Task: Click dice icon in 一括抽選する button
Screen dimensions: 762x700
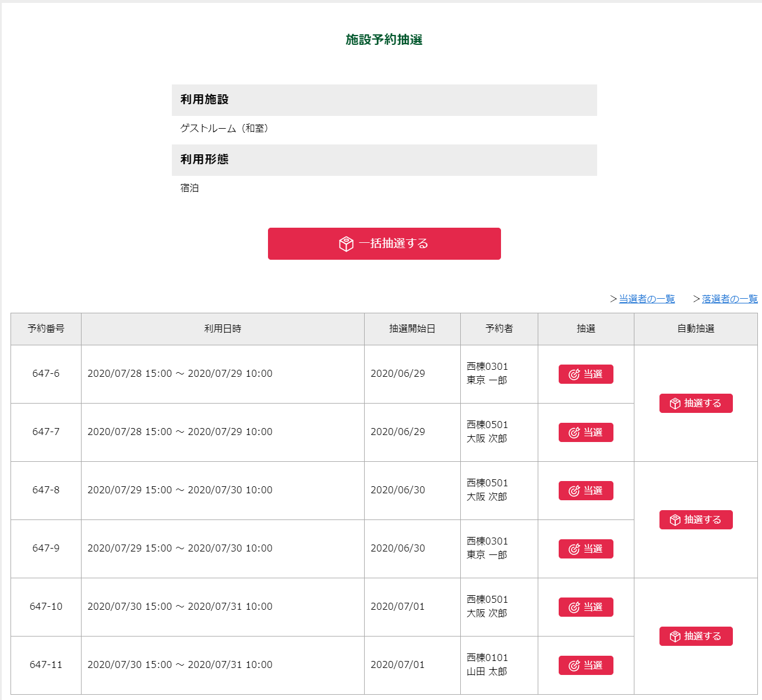Action: click(x=346, y=244)
